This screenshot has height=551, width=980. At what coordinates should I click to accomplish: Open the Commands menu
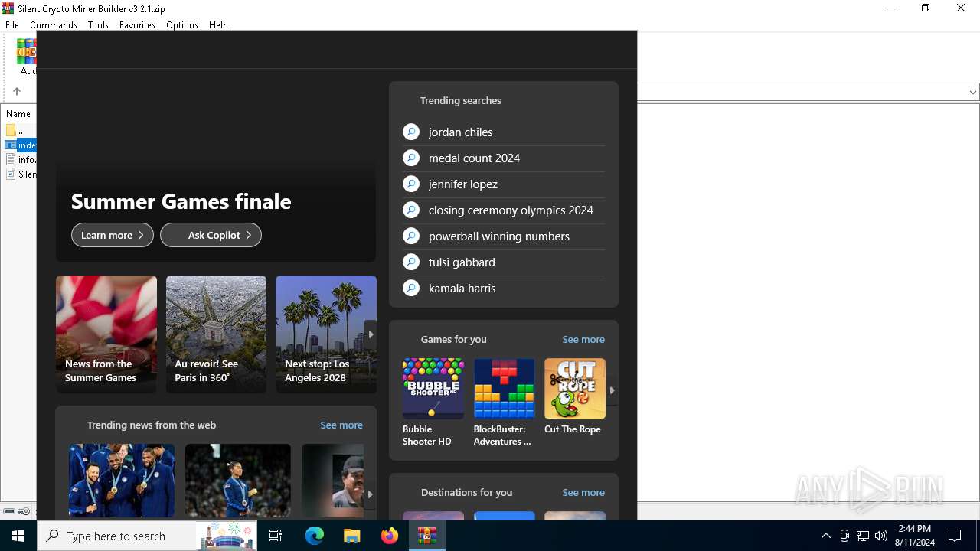(54, 25)
